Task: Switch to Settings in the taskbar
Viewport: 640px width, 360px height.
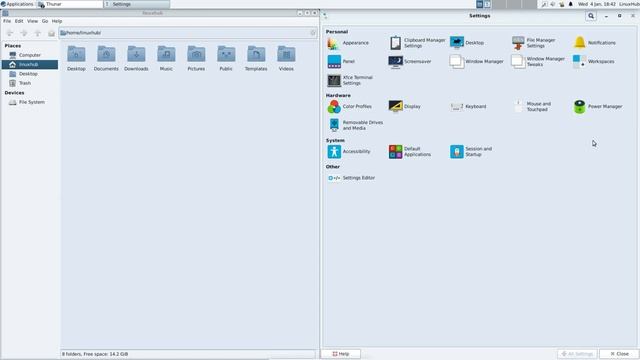Action: (x=137, y=4)
